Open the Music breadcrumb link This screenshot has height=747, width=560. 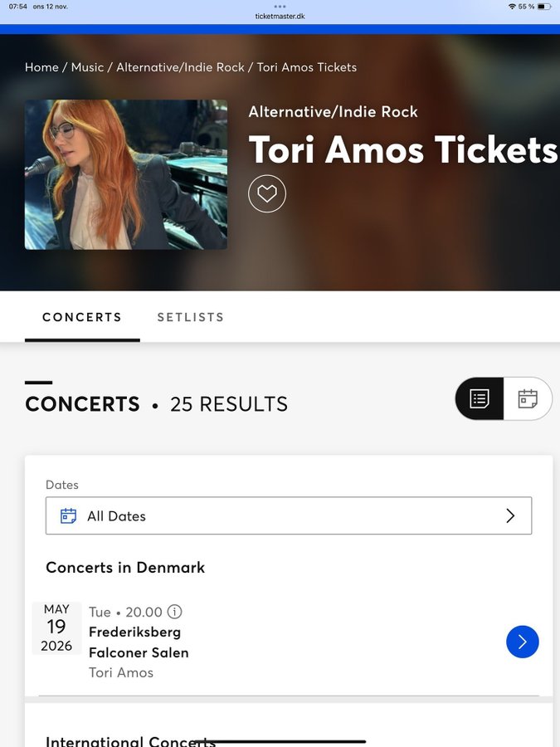click(x=87, y=67)
